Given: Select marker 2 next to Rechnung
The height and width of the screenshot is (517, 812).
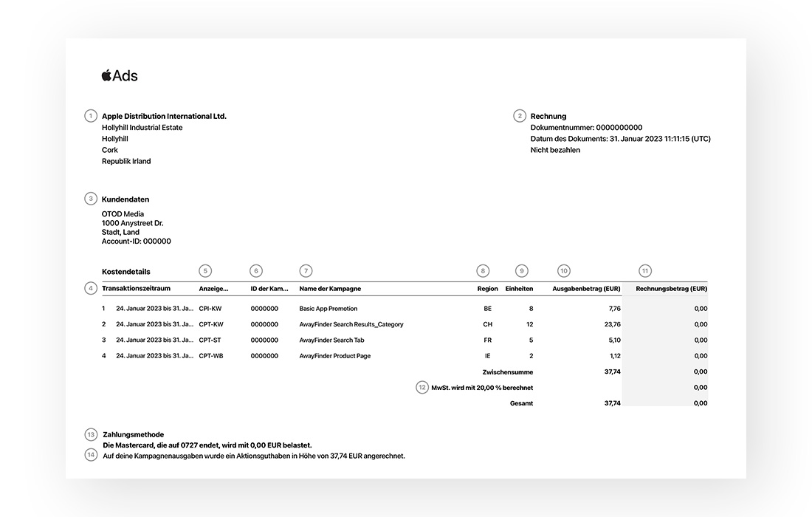Looking at the screenshot, I should pyautogui.click(x=520, y=116).
